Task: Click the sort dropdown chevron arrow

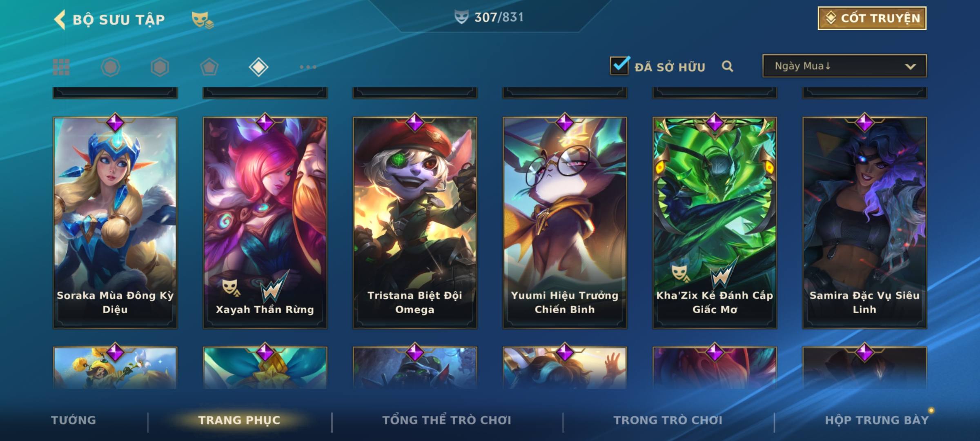Action: coord(910,67)
